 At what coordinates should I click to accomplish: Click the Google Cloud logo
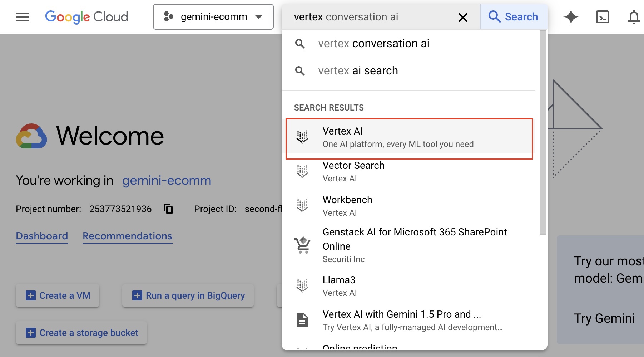click(86, 16)
